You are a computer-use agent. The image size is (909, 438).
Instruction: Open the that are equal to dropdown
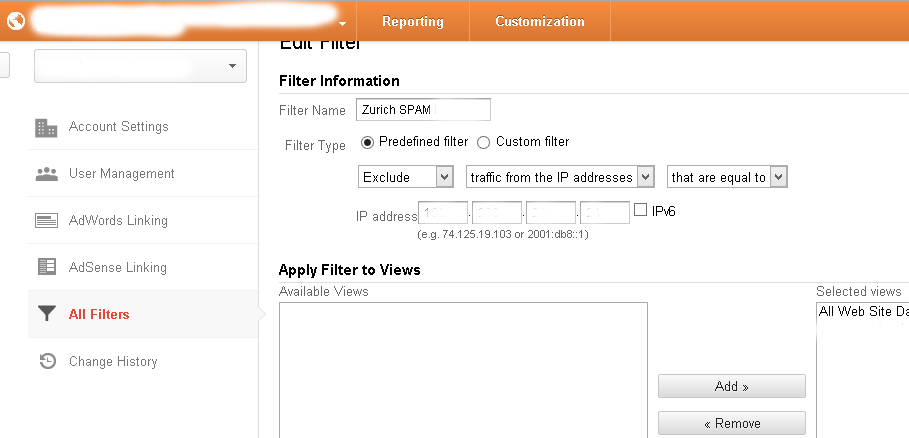727,177
